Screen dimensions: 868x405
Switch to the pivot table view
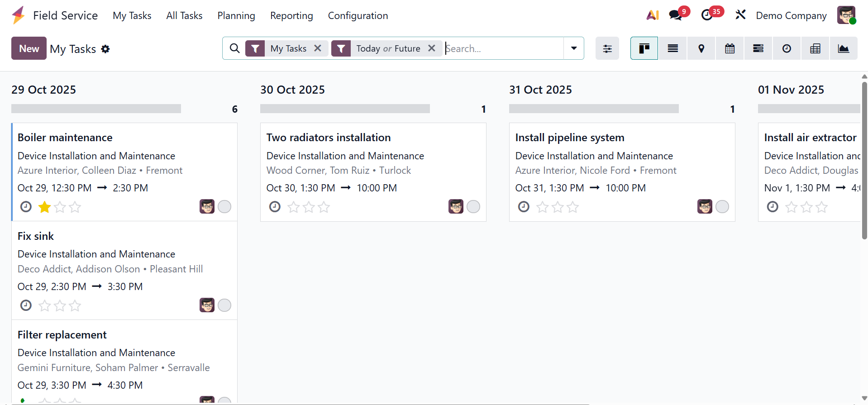tap(815, 48)
